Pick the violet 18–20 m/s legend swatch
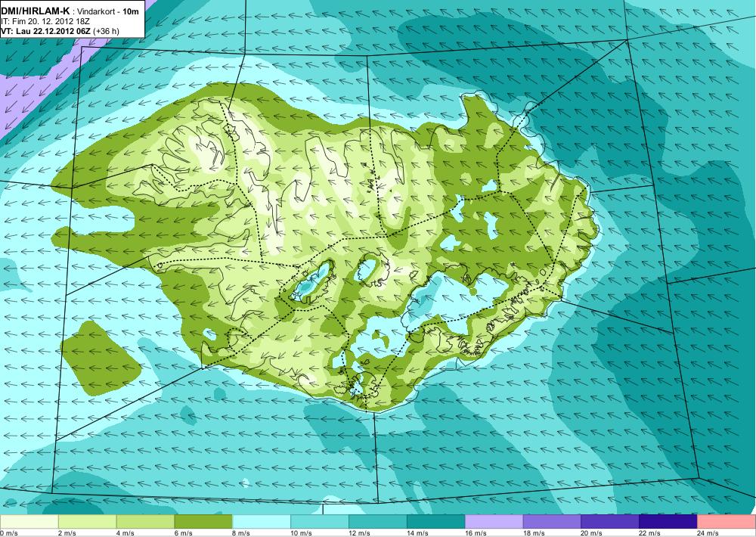Viewport: 756px width, 537px height. (552, 522)
